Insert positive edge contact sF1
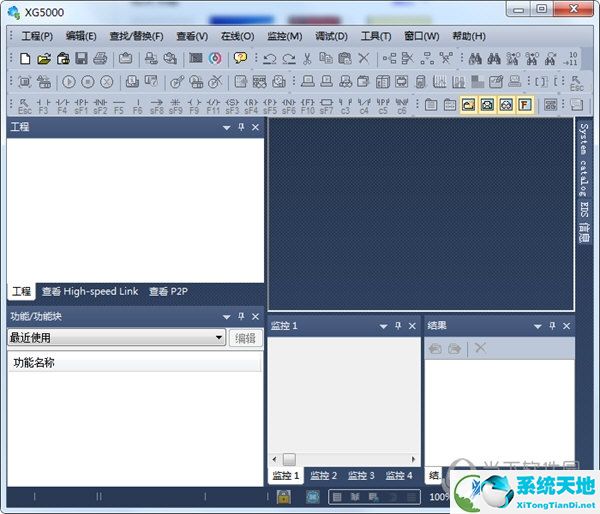This screenshot has height=514, width=600. [x=81, y=106]
